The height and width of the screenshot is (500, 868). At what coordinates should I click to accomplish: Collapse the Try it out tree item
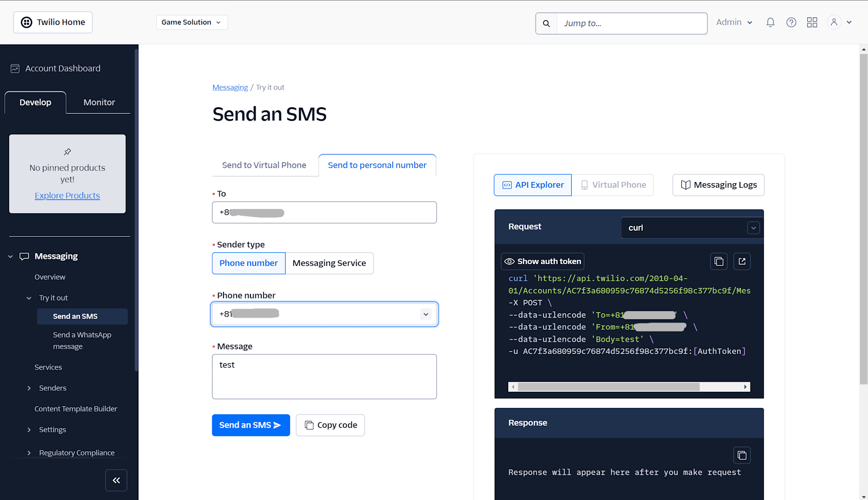point(29,298)
